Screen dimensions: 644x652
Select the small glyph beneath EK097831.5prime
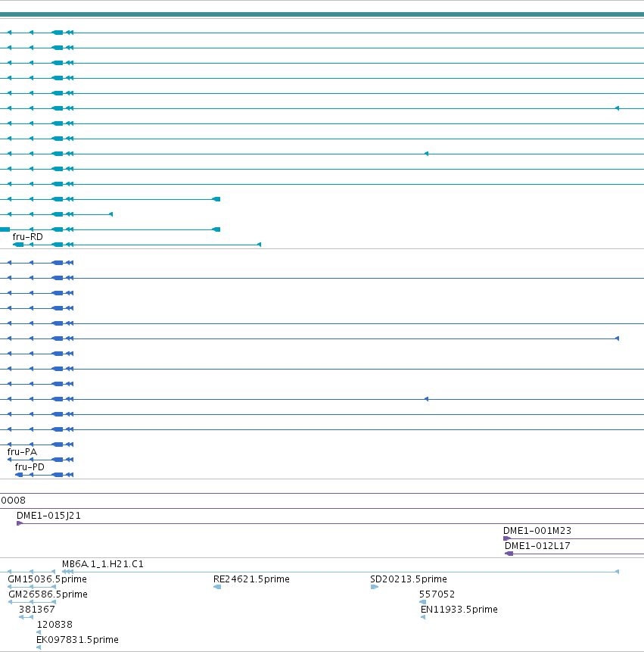click(x=39, y=647)
